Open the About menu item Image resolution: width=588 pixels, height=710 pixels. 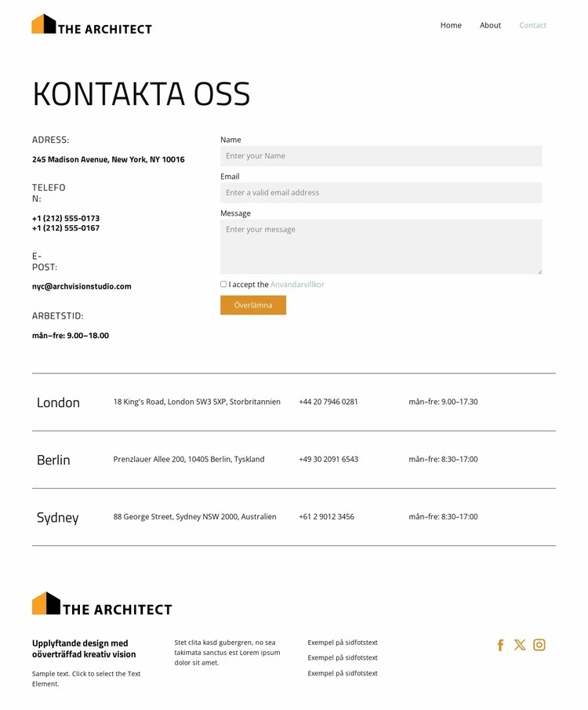[x=490, y=25]
